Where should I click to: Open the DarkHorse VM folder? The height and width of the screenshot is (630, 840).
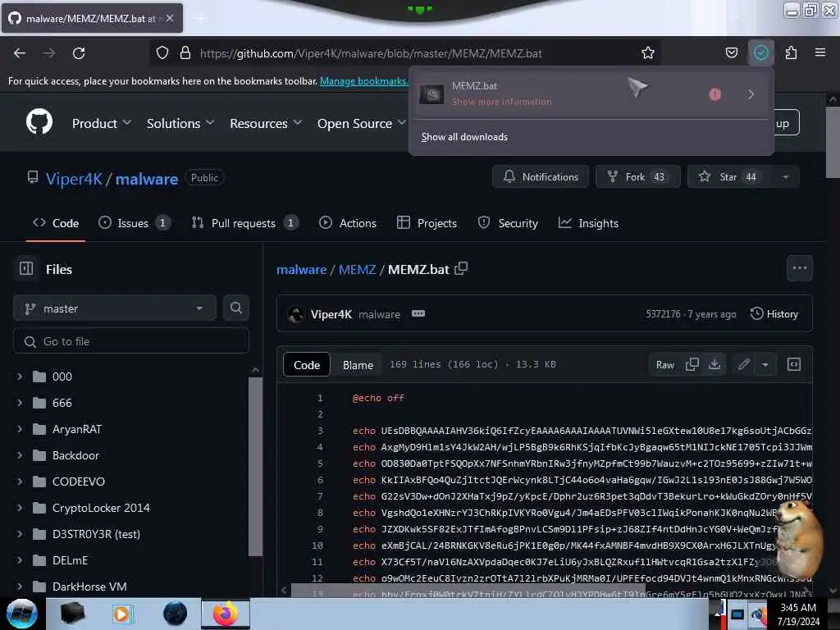coord(89,587)
